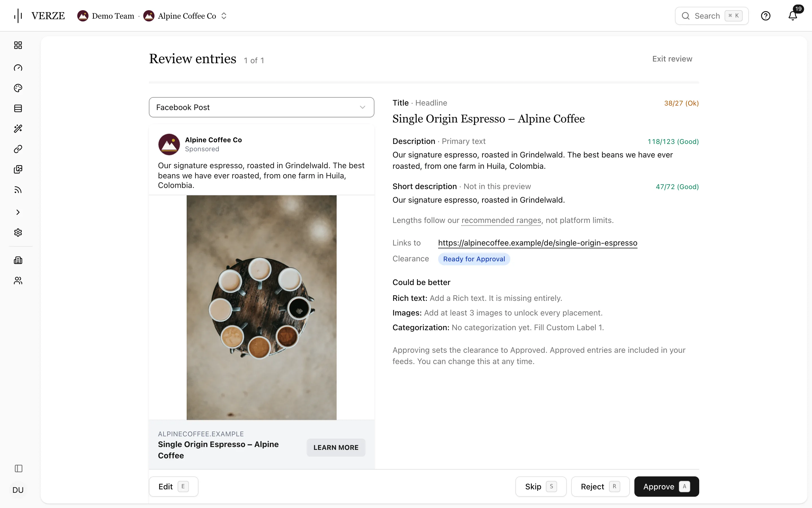Open the dashboard grid icon in sidebar
Viewport: 812px width, 508px height.
click(x=18, y=45)
